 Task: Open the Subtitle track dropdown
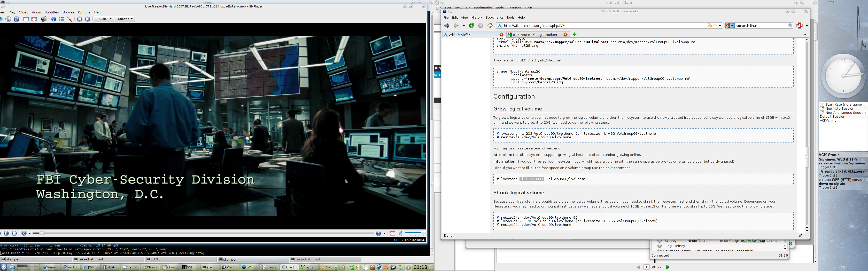(125, 19)
